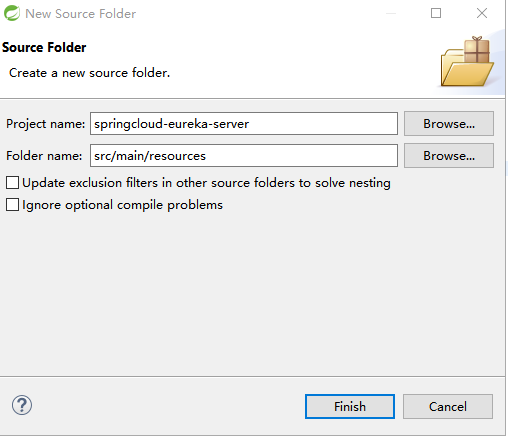Viewport: 508px width, 440px height.
Task: Select the bold 'Source Folder' heading
Action: (44, 47)
